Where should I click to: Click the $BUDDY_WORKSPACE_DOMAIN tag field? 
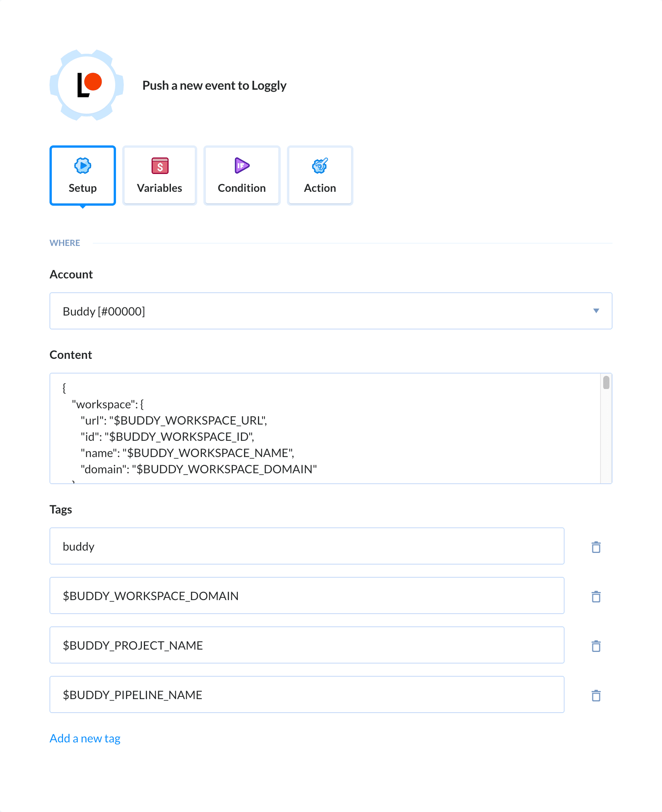click(307, 595)
